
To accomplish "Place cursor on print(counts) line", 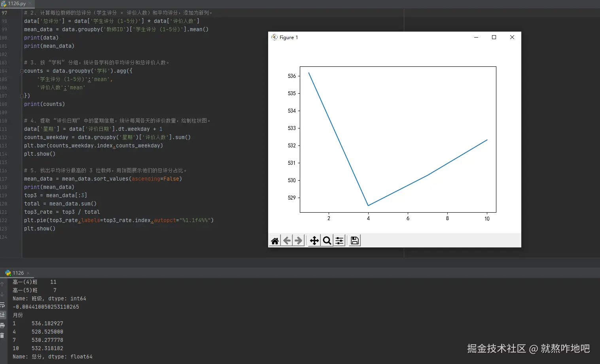I will point(44,104).
